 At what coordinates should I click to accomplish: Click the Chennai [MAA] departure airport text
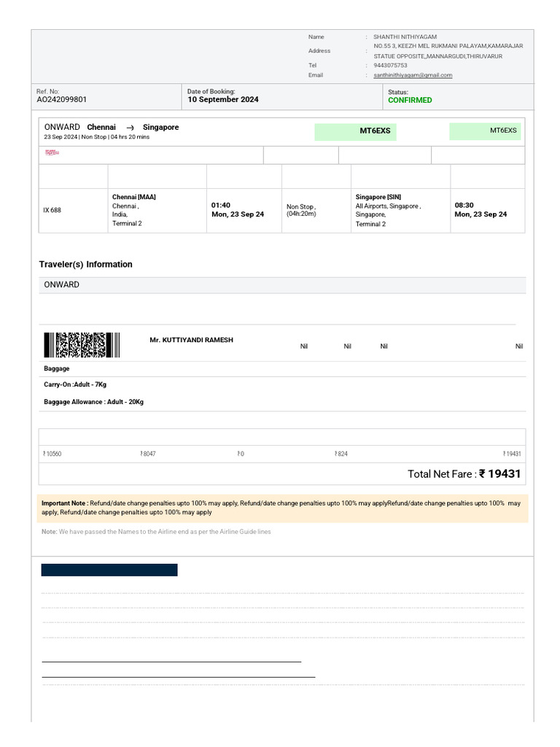[134, 197]
